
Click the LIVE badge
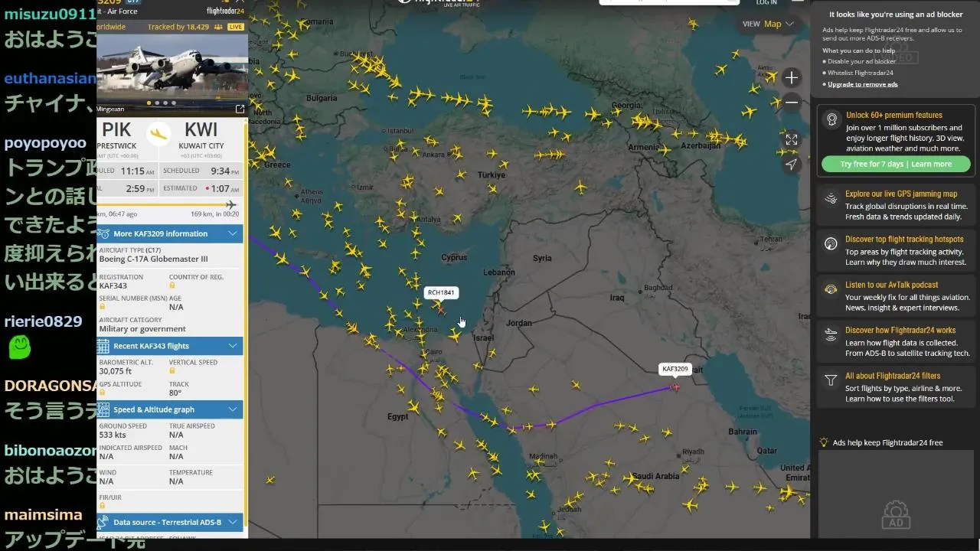(x=235, y=27)
